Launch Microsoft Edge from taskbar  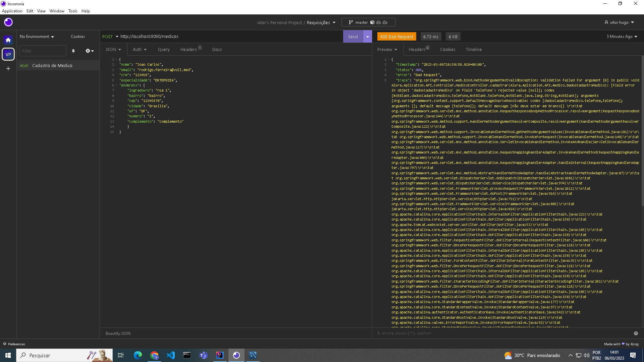coord(138,355)
